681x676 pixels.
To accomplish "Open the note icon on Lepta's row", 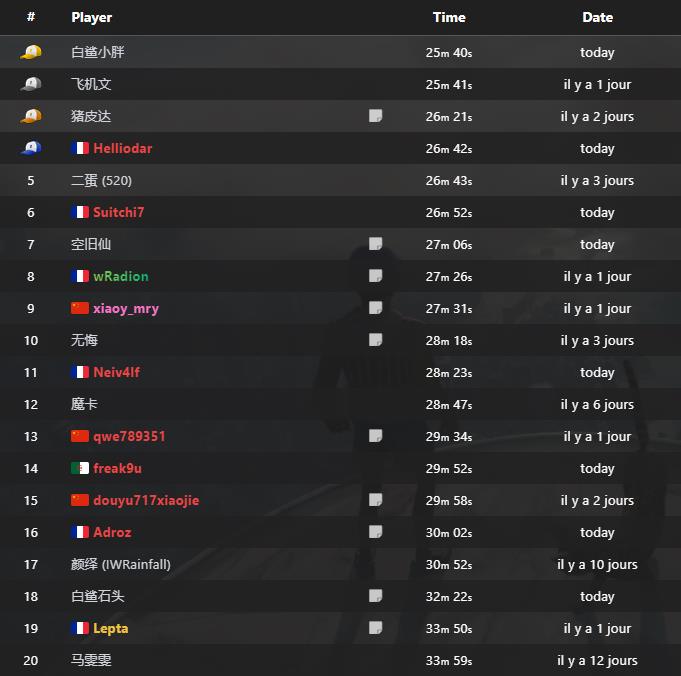I will pyautogui.click(x=375, y=628).
